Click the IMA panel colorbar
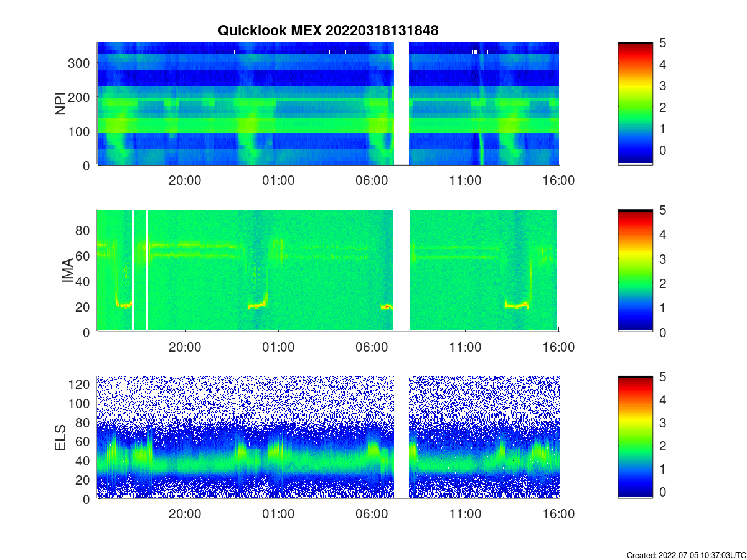 click(635, 271)
